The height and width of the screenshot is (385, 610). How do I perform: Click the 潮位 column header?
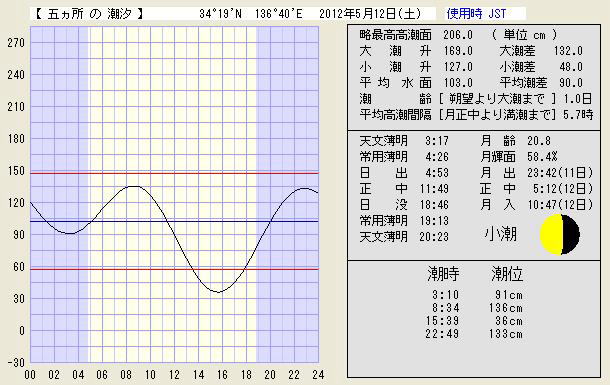(x=507, y=274)
